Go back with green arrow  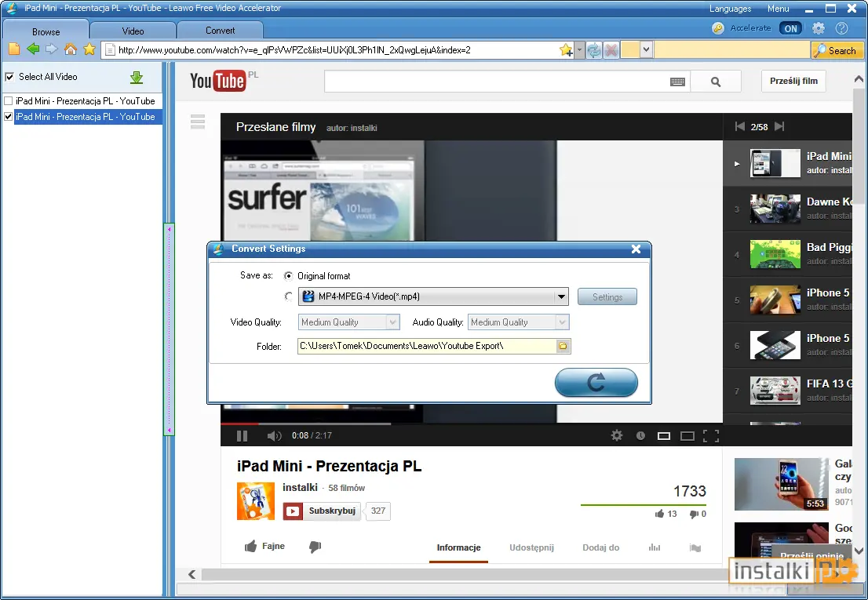pyautogui.click(x=33, y=49)
